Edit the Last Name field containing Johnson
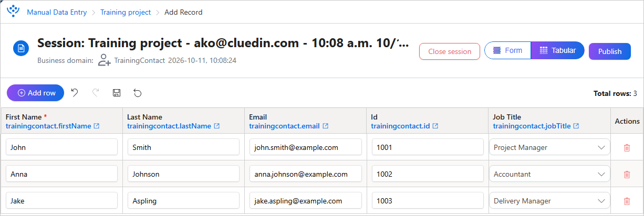 pyautogui.click(x=183, y=174)
